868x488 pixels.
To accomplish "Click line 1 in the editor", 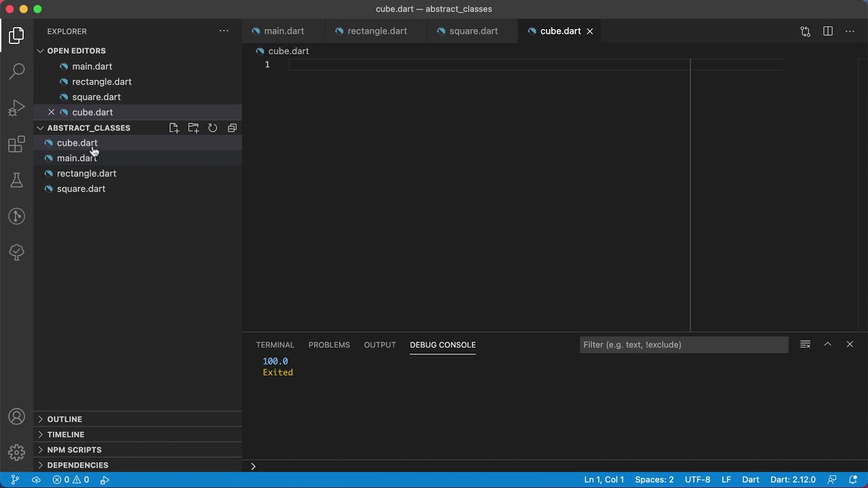I will (x=536, y=64).
